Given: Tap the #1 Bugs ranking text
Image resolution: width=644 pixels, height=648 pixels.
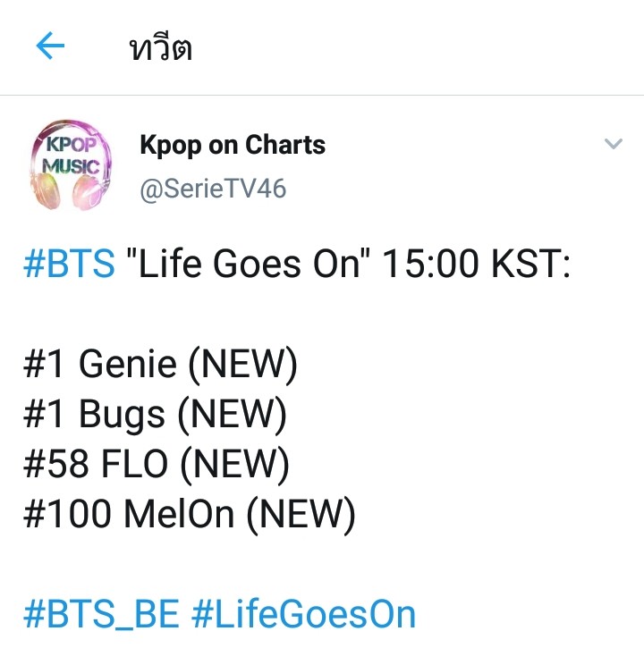Looking at the screenshot, I should click(94, 414).
